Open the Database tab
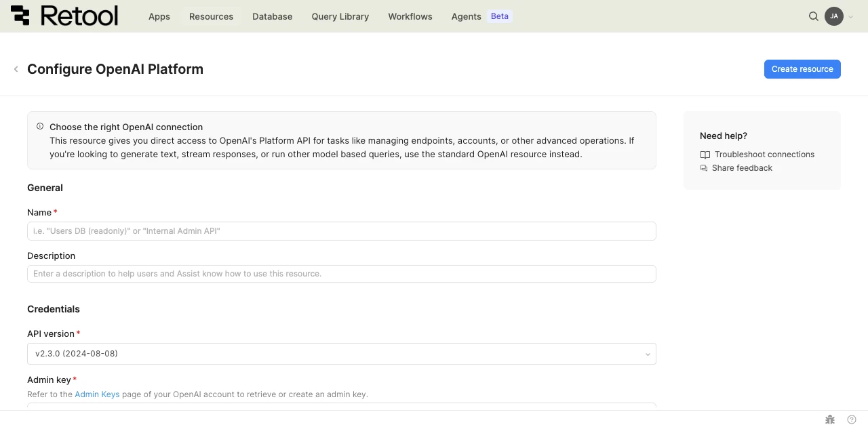This screenshot has width=868, height=429. pyautogui.click(x=272, y=16)
